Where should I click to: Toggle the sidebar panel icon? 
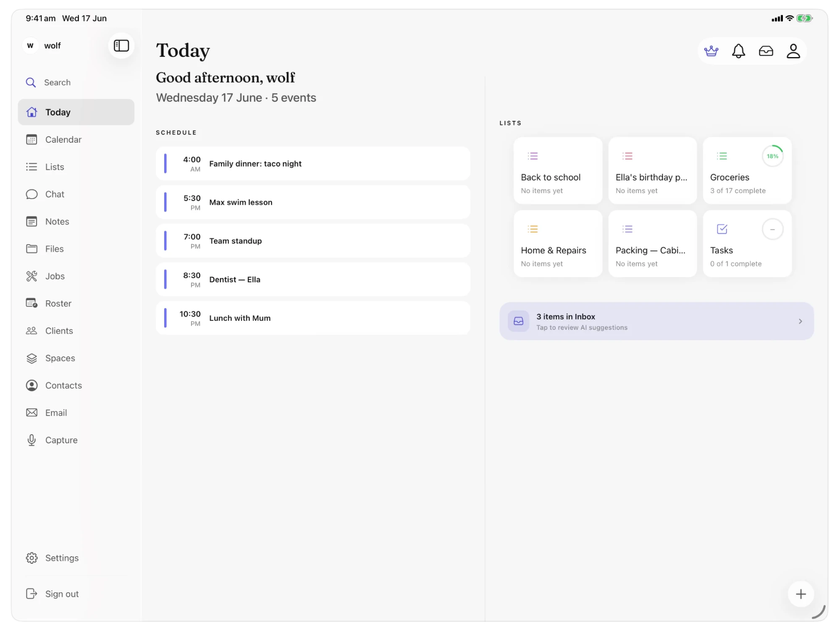(x=121, y=45)
